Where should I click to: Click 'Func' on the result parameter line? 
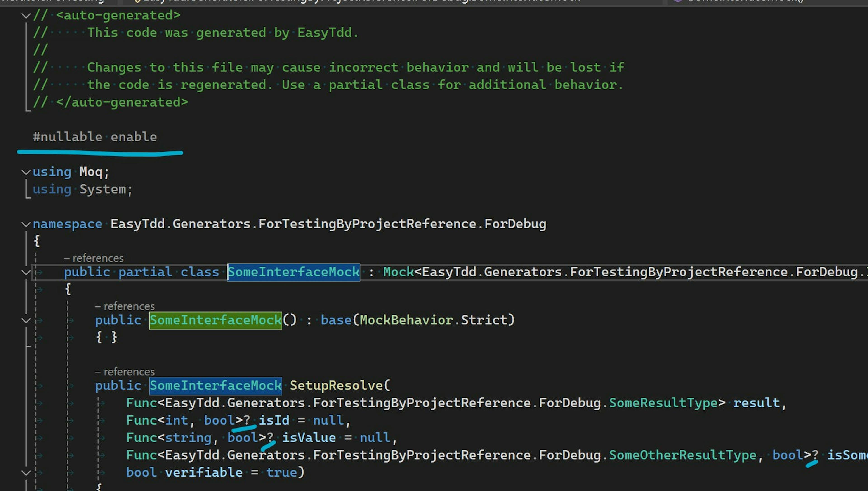coord(142,403)
